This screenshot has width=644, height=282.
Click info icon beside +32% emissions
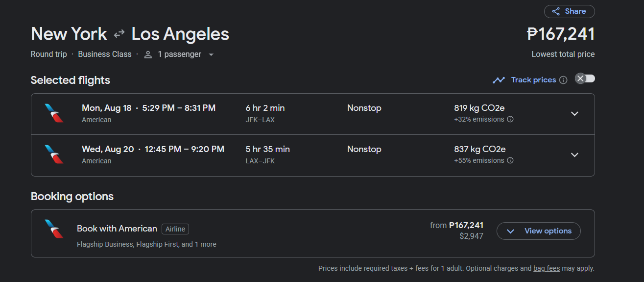pyautogui.click(x=510, y=119)
